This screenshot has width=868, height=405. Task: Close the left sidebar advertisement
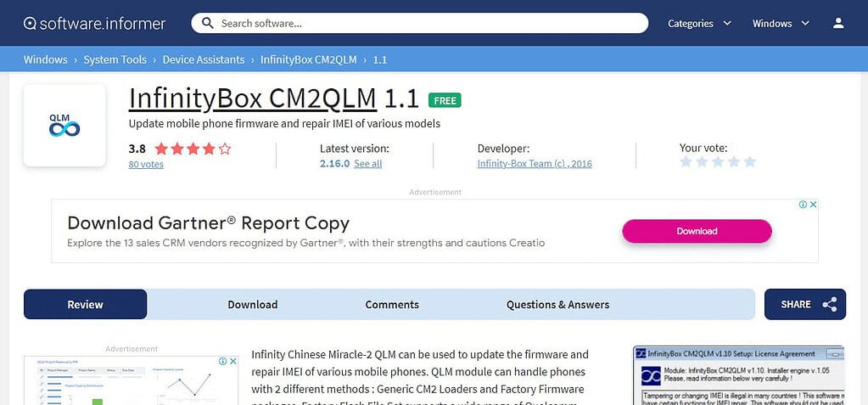pos(233,361)
